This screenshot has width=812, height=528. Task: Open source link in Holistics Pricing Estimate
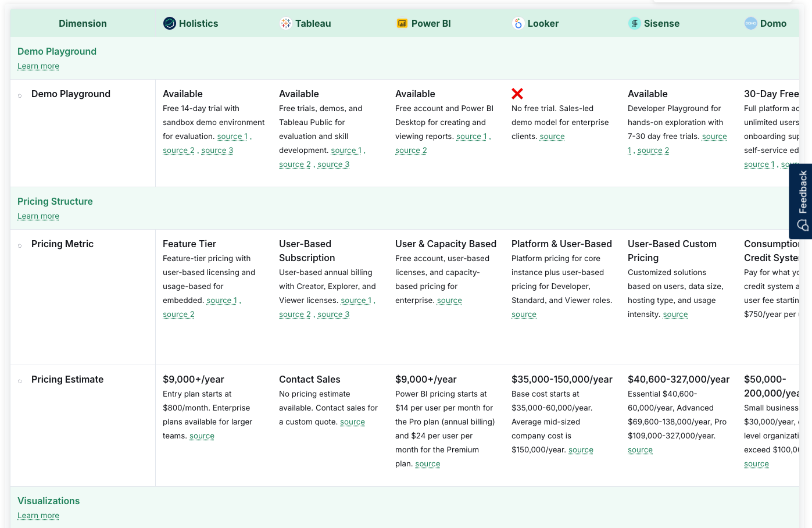(202, 436)
